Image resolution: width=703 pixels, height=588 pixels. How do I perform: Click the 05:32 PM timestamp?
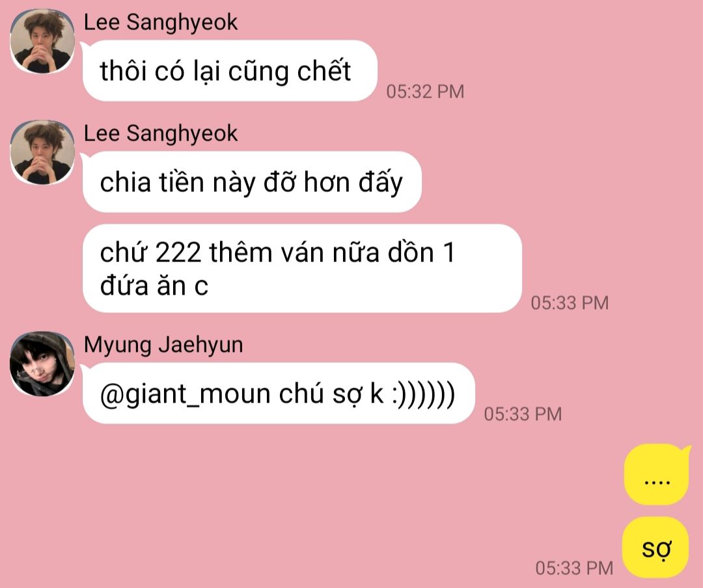[425, 92]
